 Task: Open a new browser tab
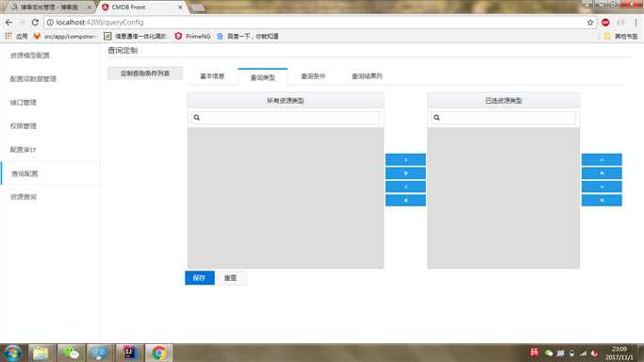click(198, 8)
